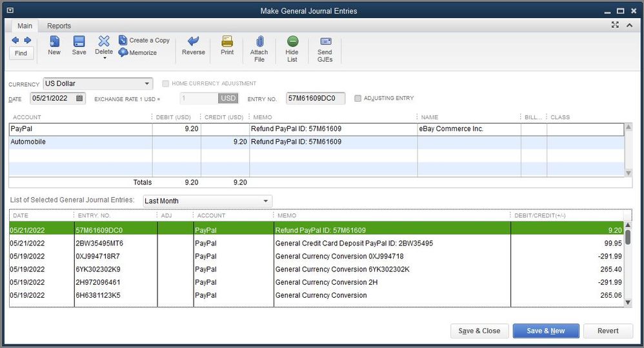Viewport: 644px width, 348px height.
Task: Open Attach File paperclip icon
Action: tap(259, 43)
